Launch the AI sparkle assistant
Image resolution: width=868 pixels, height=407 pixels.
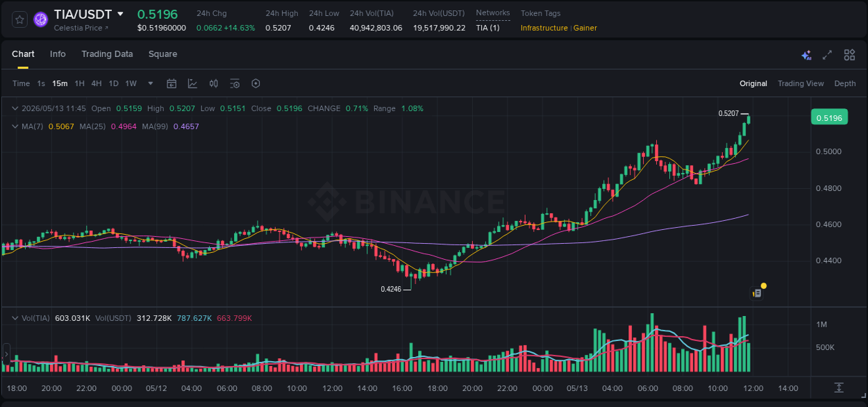806,55
